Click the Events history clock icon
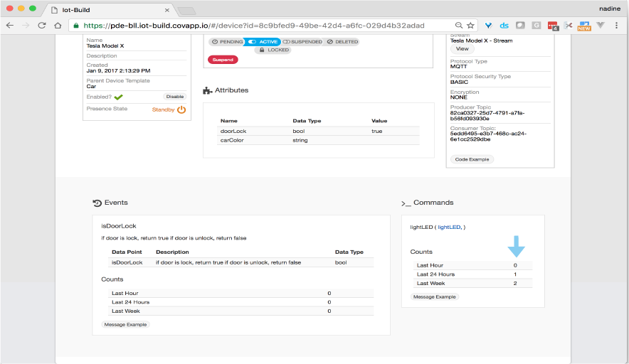Viewport: 629px width, 364px height. (x=97, y=203)
